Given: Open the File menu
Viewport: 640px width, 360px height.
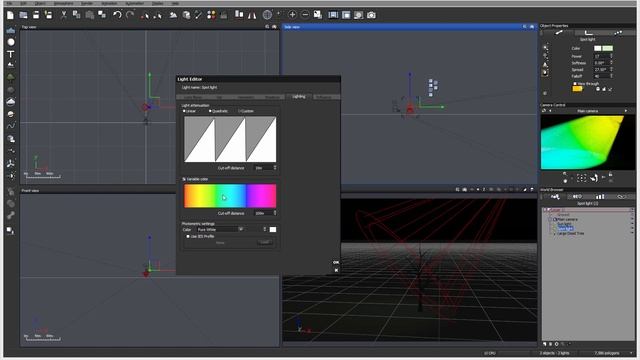Looking at the screenshot, I should (9, 3).
